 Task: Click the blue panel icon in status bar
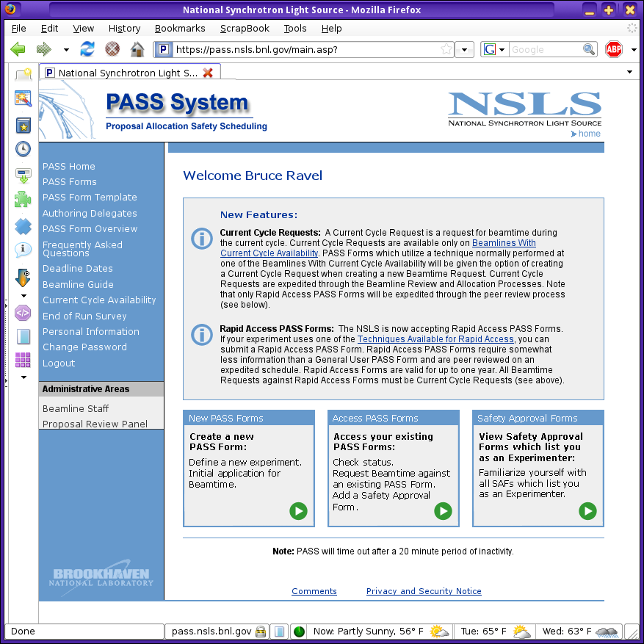point(279,632)
